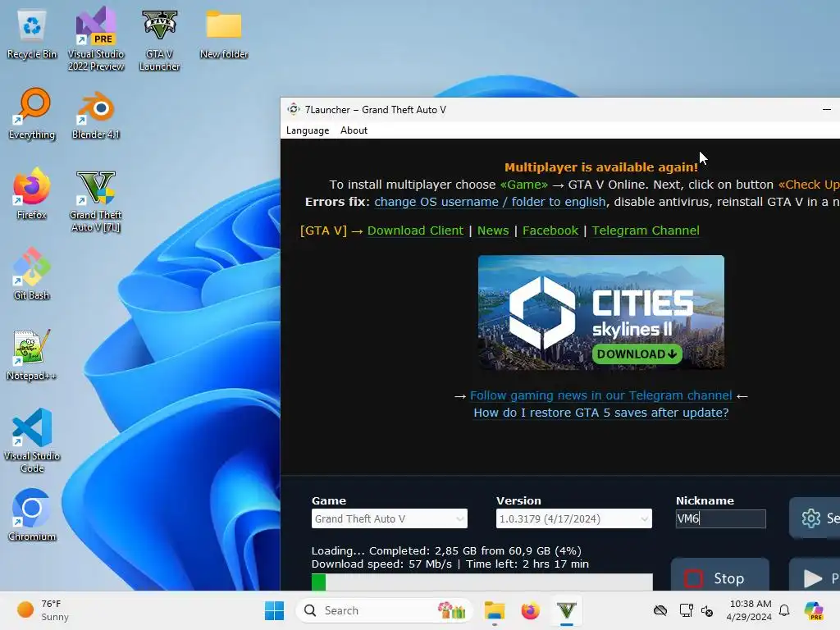
Task: Open the News link
Action: coord(493,231)
